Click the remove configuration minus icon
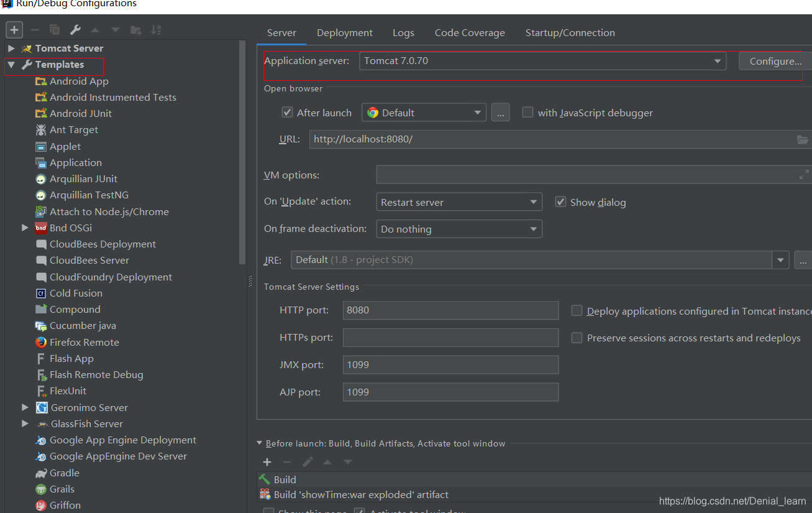The width and height of the screenshot is (812, 513). pyautogui.click(x=35, y=30)
